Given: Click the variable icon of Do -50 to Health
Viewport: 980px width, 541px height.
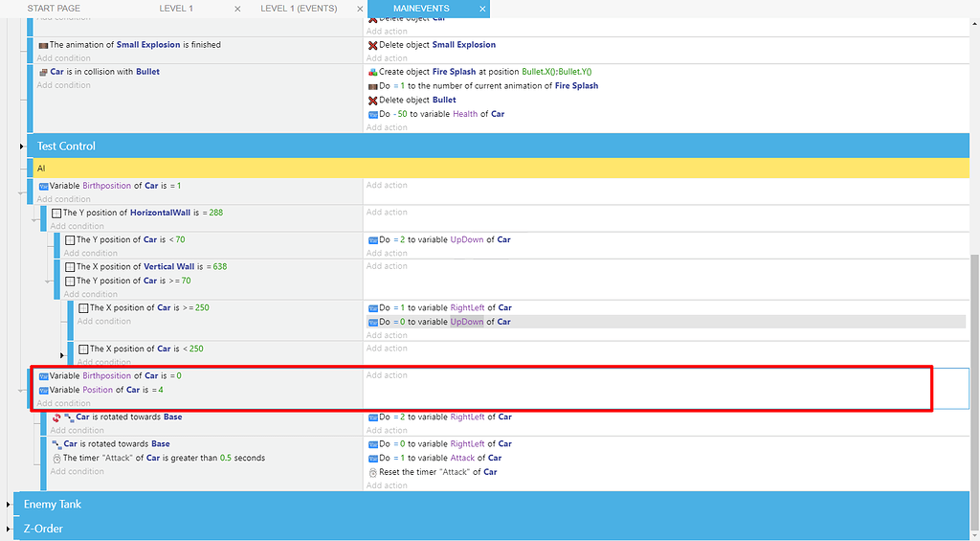Looking at the screenshot, I should pyautogui.click(x=372, y=115).
